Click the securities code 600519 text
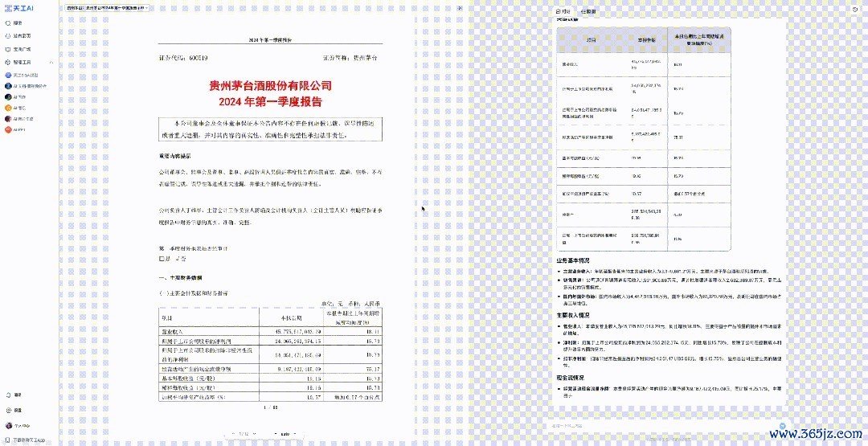This screenshot has height=446, width=868. coord(199,58)
